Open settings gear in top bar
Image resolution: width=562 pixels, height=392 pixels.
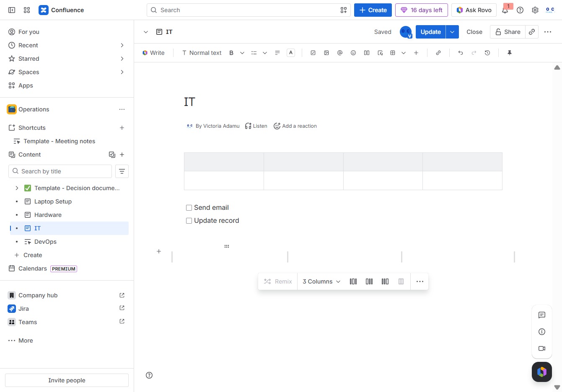pyautogui.click(x=535, y=10)
